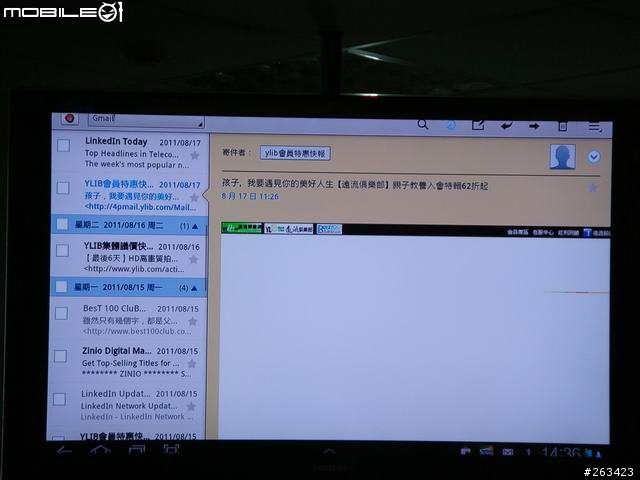Open the HD高畫質 YLIB email
This screenshot has height=480, width=640.
(x=129, y=257)
